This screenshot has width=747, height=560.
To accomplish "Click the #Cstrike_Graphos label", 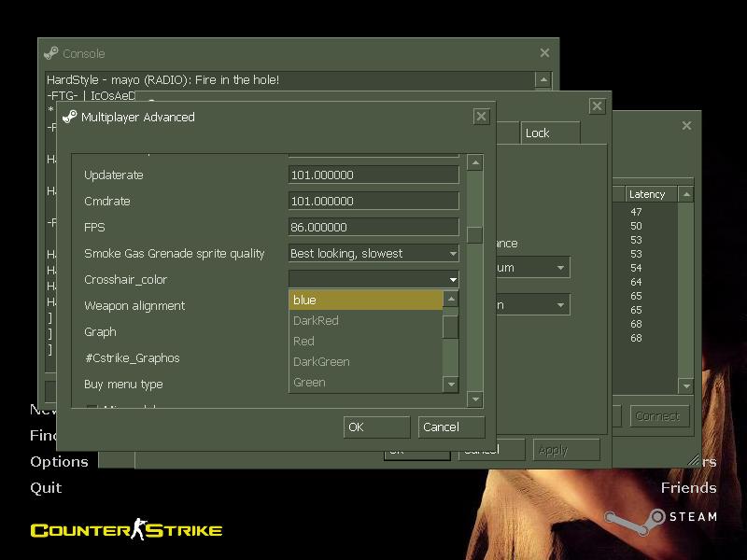I will [x=132, y=358].
